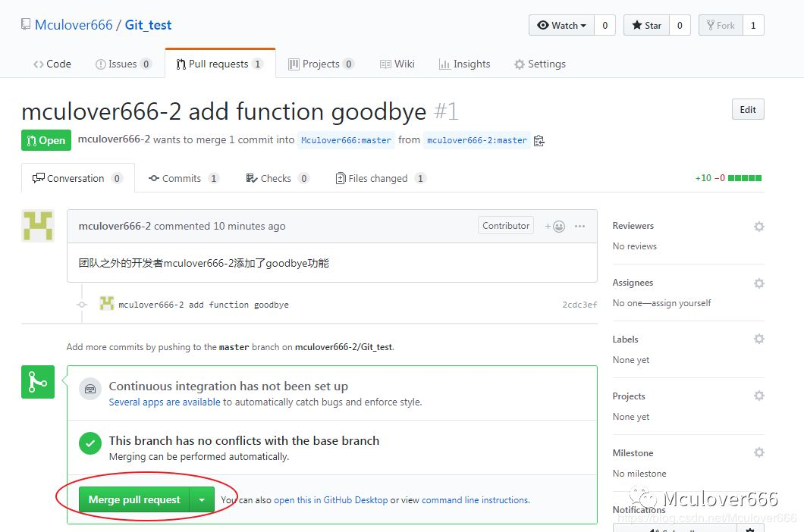Click the 2cdc3ef commit hash
The image size is (804, 532).
pyautogui.click(x=579, y=305)
